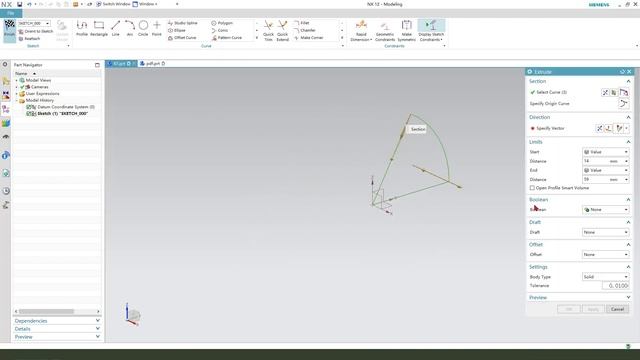Screen dimensions: 640x360
Task: Select the Circle tool
Action: pyautogui.click(x=143, y=28)
